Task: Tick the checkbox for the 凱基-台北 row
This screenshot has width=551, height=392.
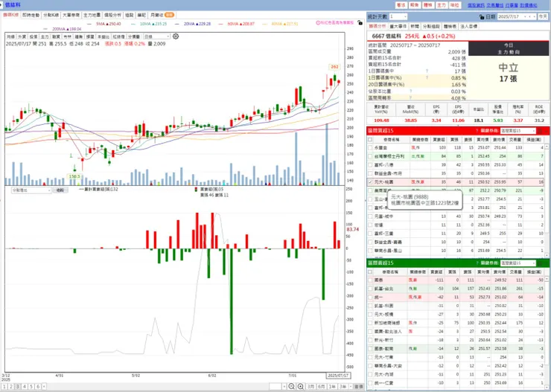Action: [370, 289]
